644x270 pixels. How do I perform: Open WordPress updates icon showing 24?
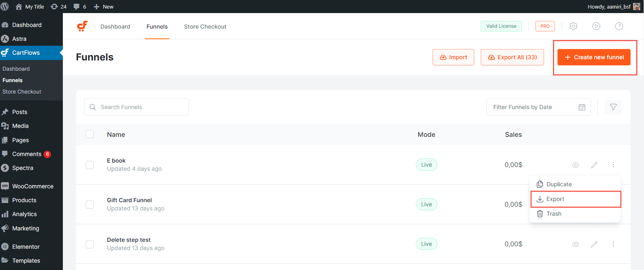(x=58, y=7)
